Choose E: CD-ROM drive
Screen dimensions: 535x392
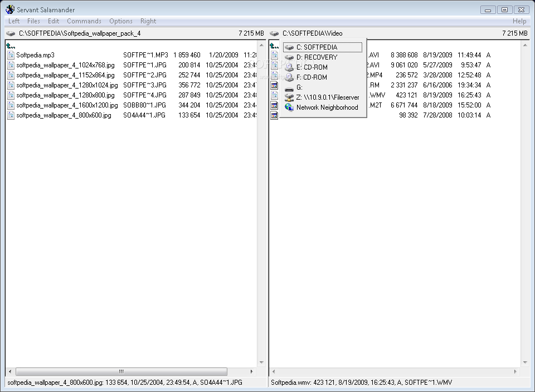pos(323,67)
